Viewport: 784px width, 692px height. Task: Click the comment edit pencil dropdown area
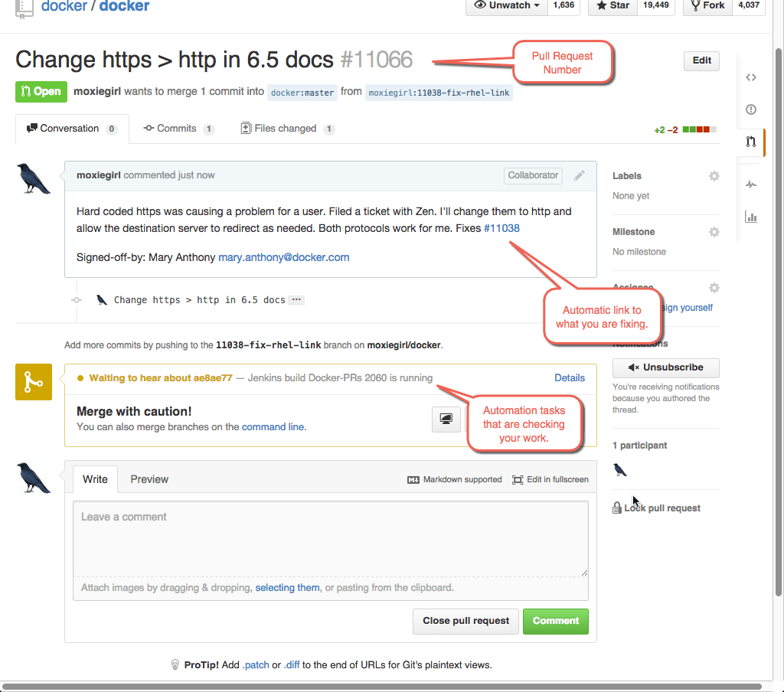[580, 175]
